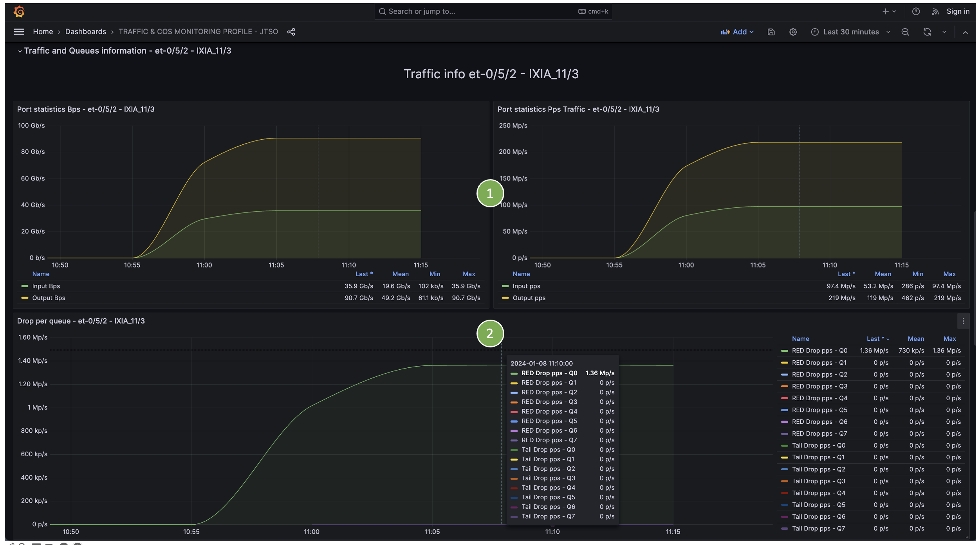Image resolution: width=980 pixels, height=545 pixels.
Task: Toggle Output pps series in legend
Action: 529,298
